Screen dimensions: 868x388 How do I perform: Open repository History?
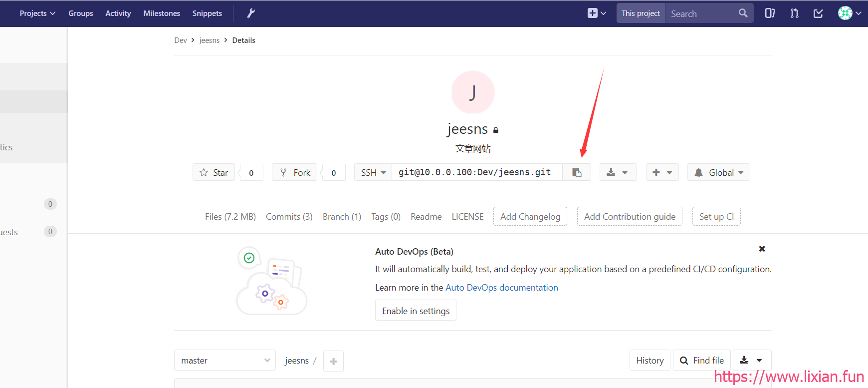pyautogui.click(x=650, y=361)
